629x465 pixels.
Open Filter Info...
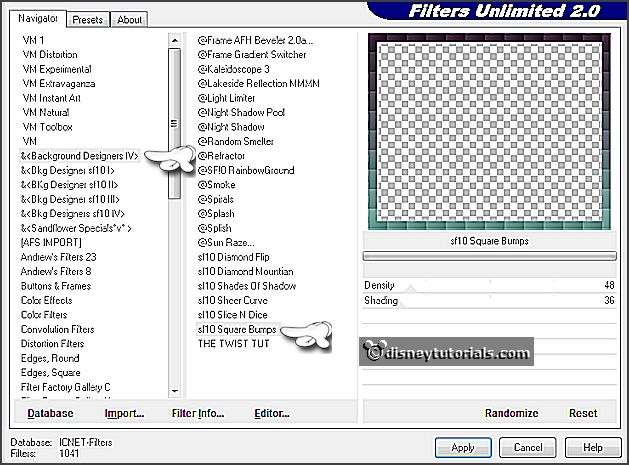click(198, 413)
